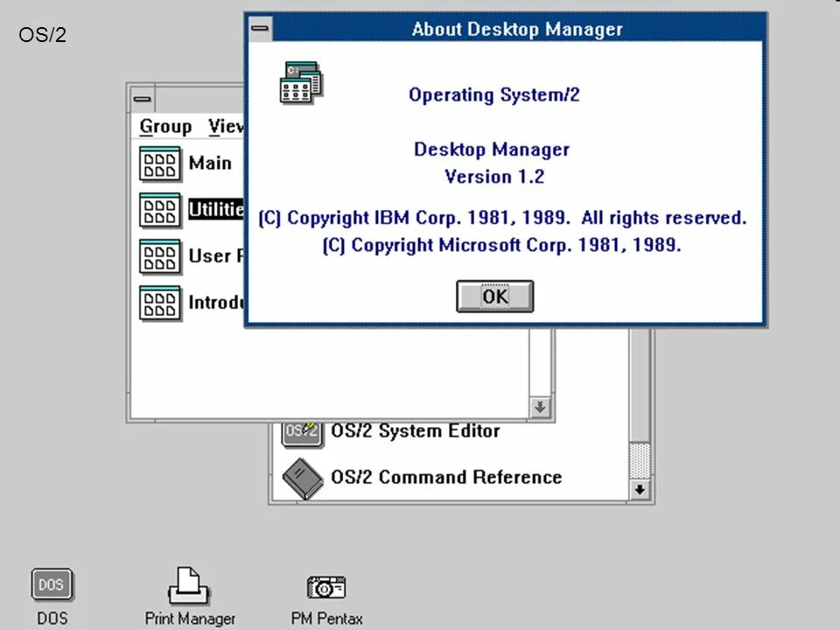Select the OS/2 System Editor icon
This screenshot has height=630, width=840.
pyautogui.click(x=302, y=434)
